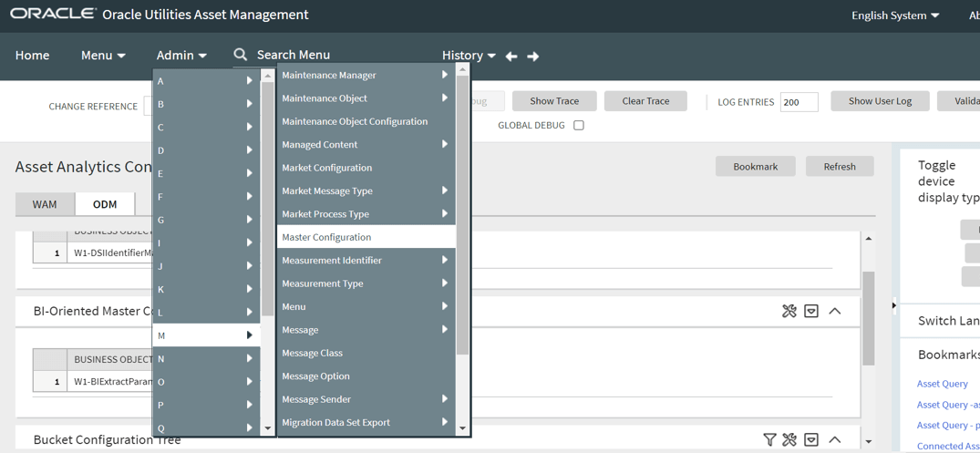
Task: Click the Bookmark button
Action: (x=756, y=166)
